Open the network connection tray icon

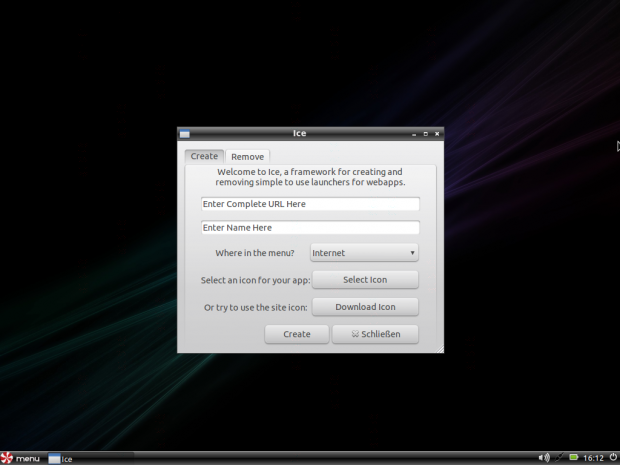[x=560, y=458]
